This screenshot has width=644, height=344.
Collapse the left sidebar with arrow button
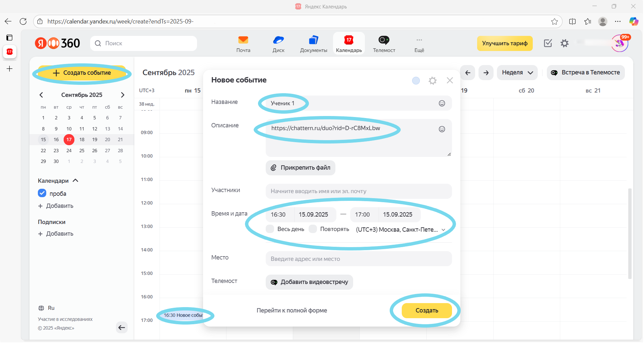[x=122, y=327]
